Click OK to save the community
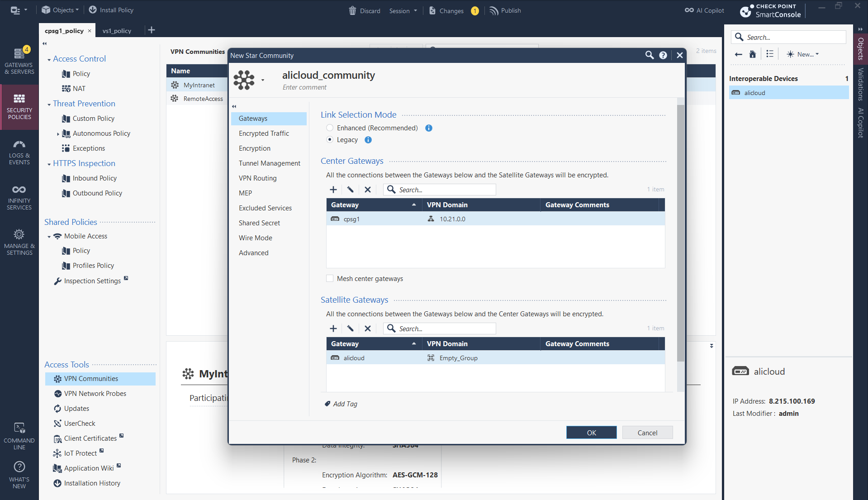The height and width of the screenshot is (500, 868). click(591, 433)
